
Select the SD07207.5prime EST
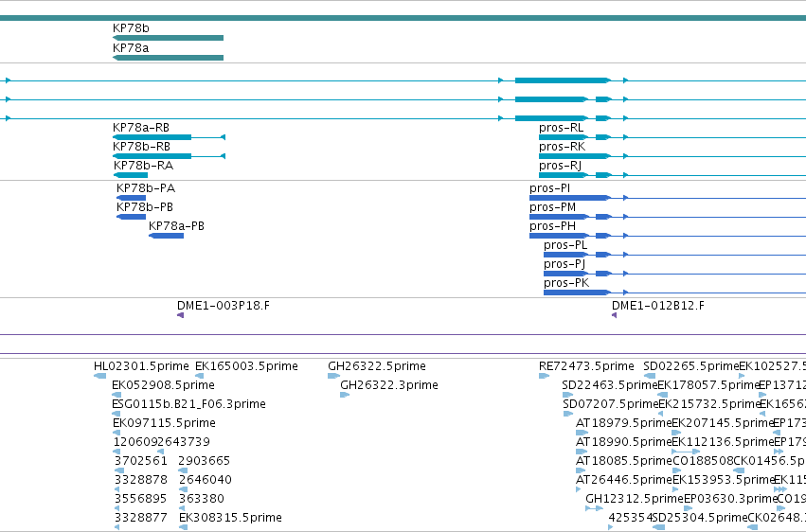click(x=568, y=414)
